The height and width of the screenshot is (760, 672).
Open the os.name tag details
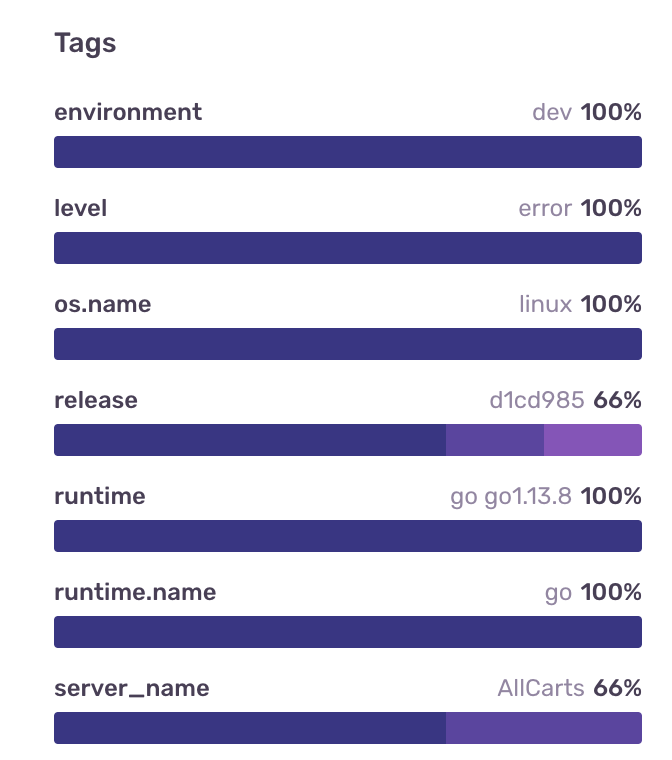tap(102, 304)
